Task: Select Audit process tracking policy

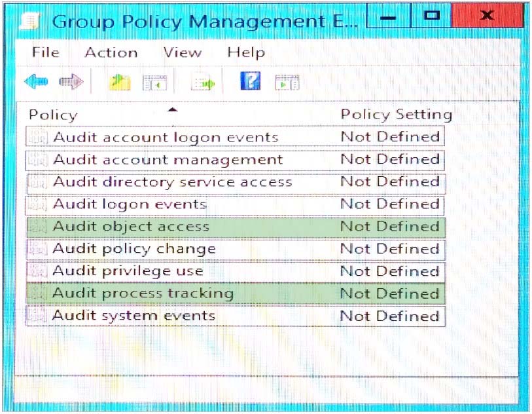Action: pos(235,293)
